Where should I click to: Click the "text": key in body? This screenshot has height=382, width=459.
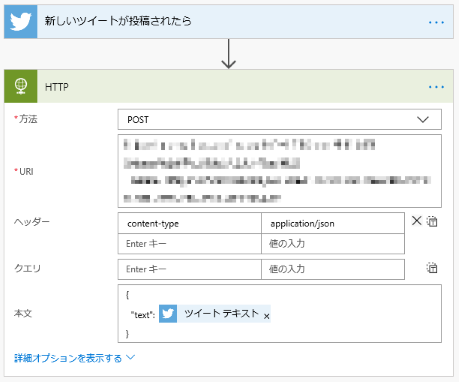tap(143, 315)
